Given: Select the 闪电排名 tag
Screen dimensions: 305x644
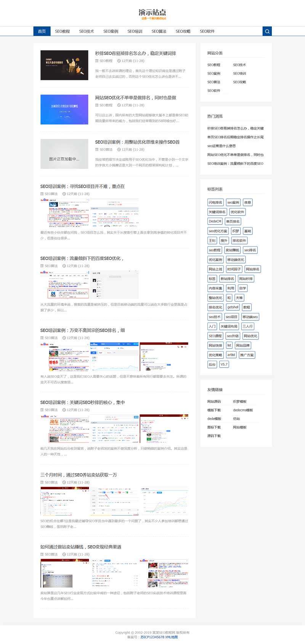Looking at the screenshot, I should (215, 202).
